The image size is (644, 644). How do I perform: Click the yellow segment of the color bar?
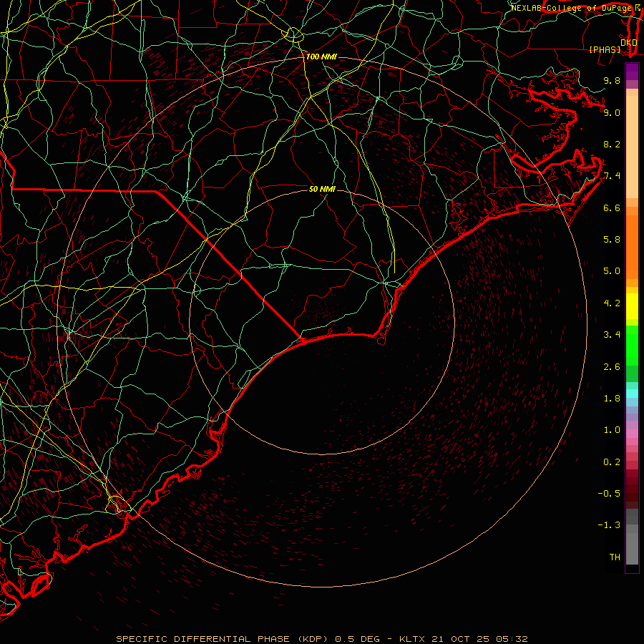(x=632, y=306)
